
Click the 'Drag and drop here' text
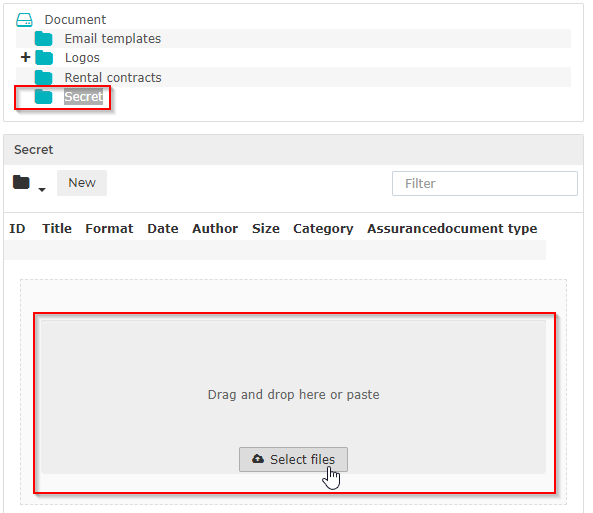point(293,395)
